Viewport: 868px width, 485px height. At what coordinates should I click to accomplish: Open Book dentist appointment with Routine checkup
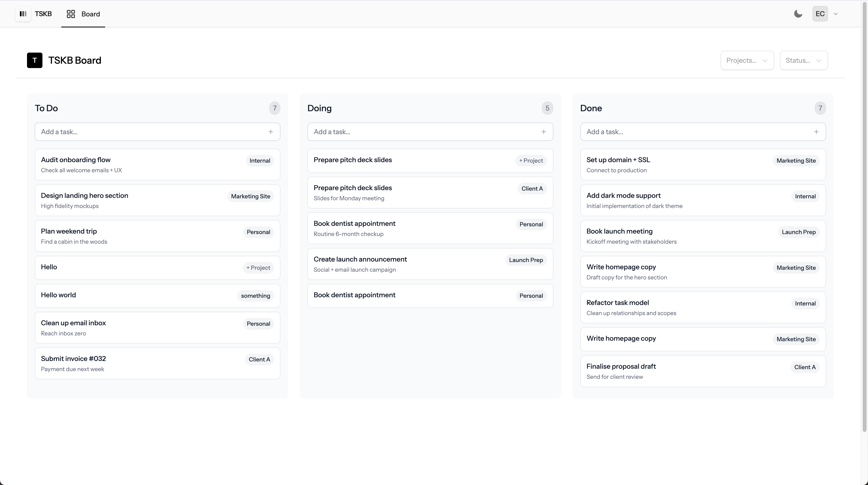430,228
